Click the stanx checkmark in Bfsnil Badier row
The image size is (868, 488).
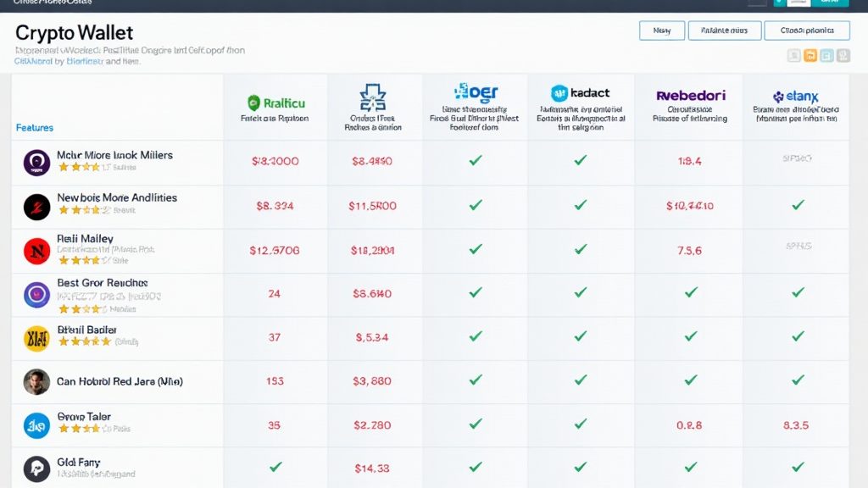click(x=798, y=336)
